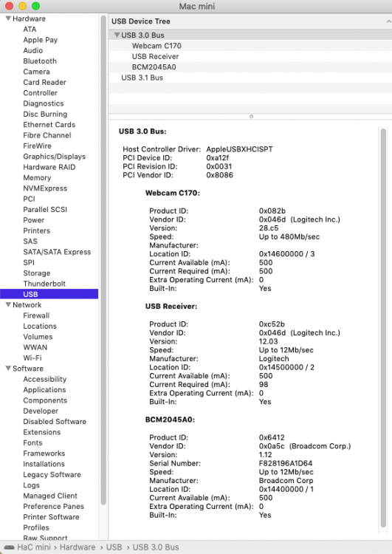Select SPI in the sidebar
This screenshot has height=554, width=392.
click(29, 262)
